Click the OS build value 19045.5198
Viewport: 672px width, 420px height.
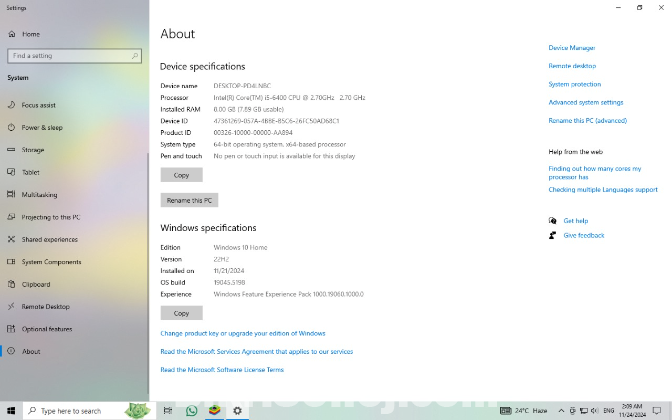point(229,282)
